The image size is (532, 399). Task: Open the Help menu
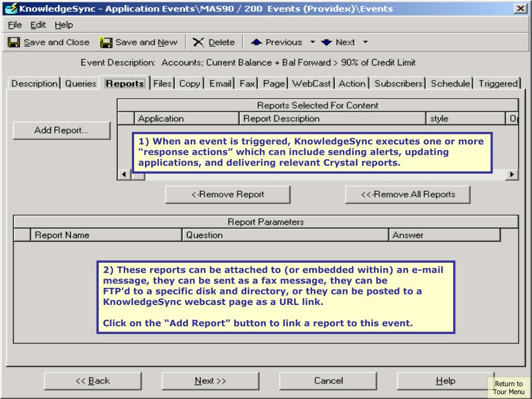[x=64, y=25]
